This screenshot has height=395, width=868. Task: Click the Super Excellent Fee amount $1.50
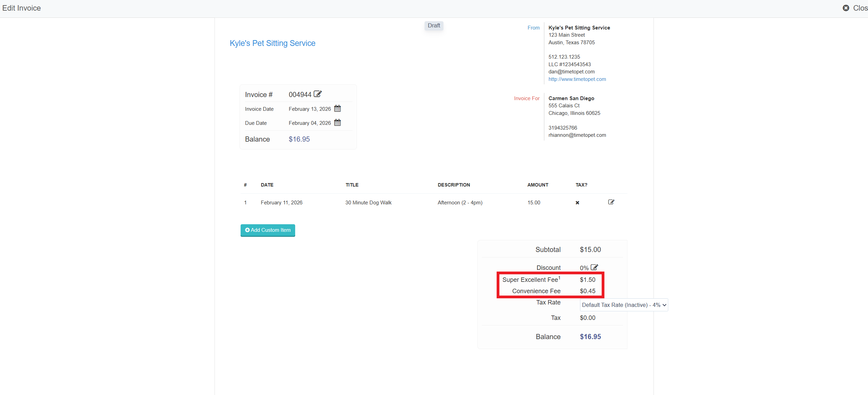pyautogui.click(x=588, y=280)
